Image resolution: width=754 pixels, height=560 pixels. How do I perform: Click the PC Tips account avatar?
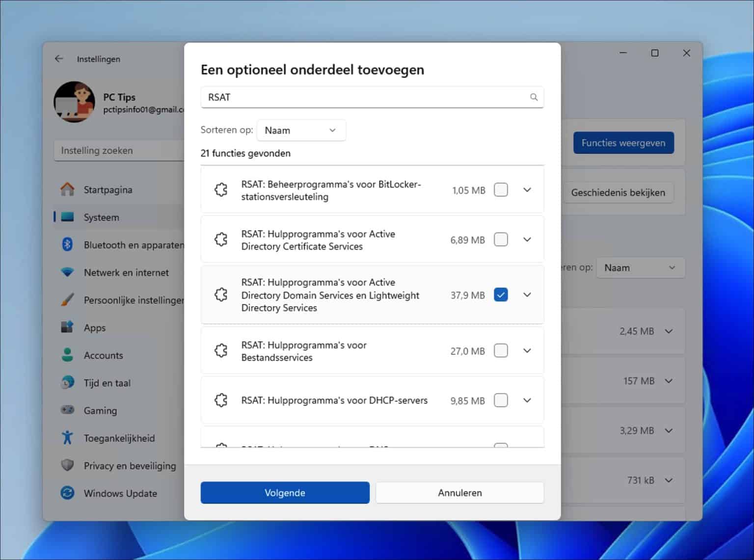point(75,102)
